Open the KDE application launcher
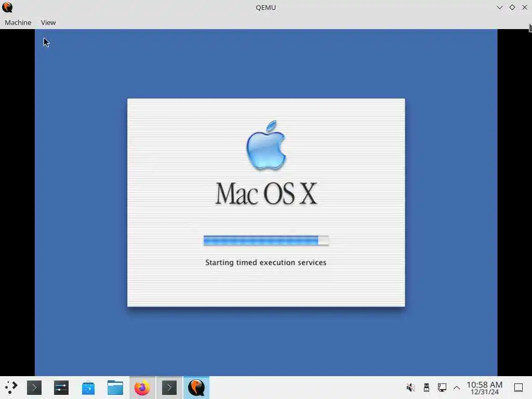 coord(11,388)
